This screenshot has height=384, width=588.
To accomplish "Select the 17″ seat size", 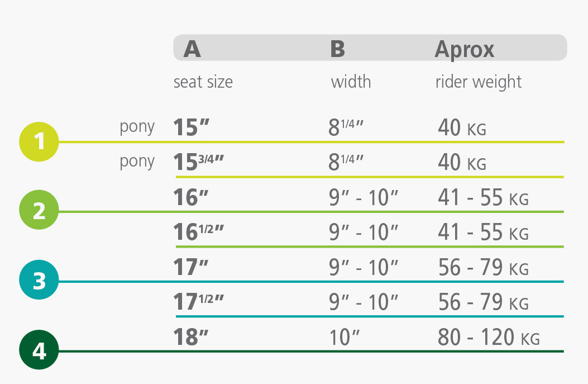I will (191, 267).
